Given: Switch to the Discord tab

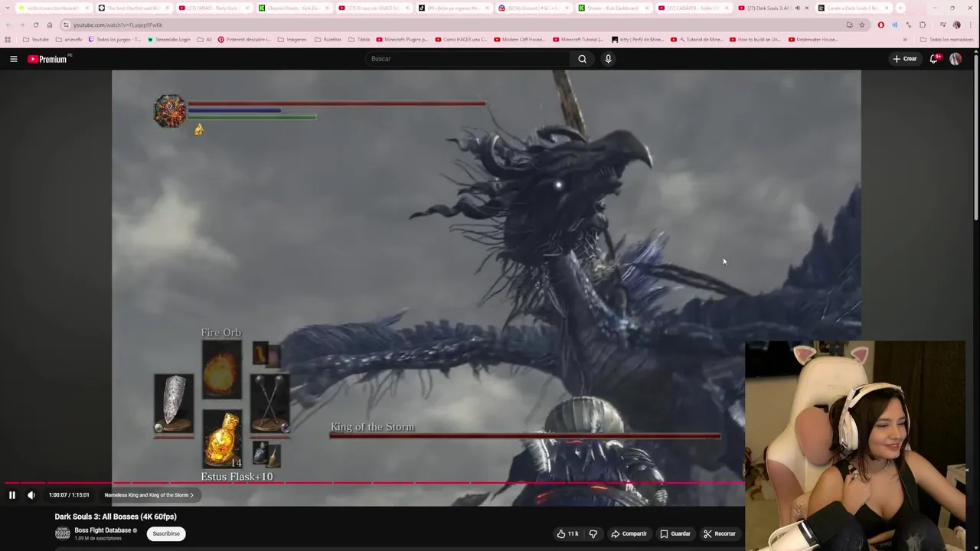Looking at the screenshot, I should pyautogui.click(x=534, y=8).
